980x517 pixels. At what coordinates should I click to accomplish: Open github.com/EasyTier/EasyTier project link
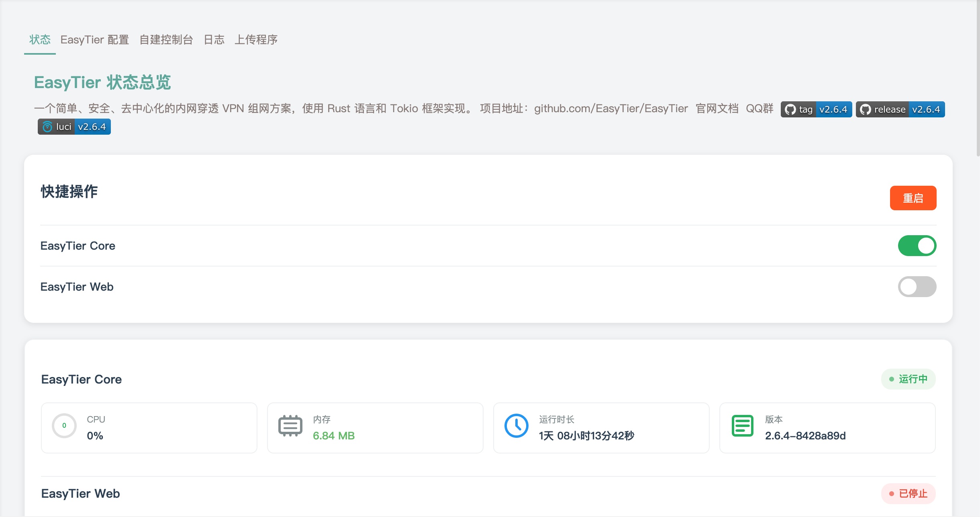[611, 109]
